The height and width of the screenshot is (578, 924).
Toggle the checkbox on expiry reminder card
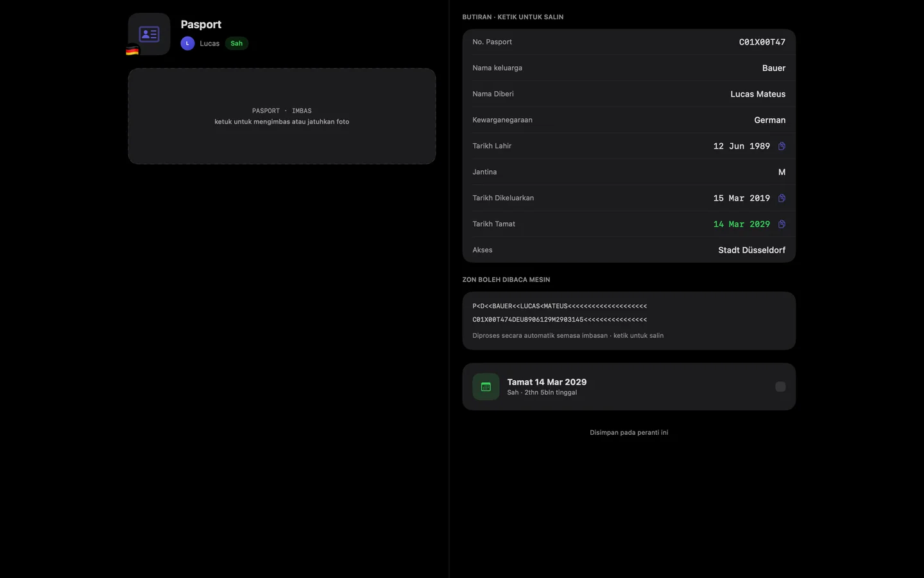coord(780,387)
